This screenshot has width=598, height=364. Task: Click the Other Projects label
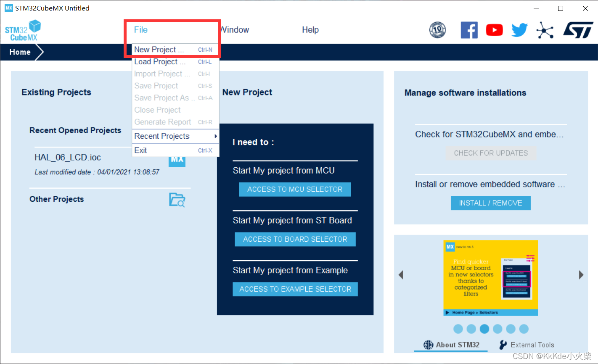pyautogui.click(x=56, y=199)
